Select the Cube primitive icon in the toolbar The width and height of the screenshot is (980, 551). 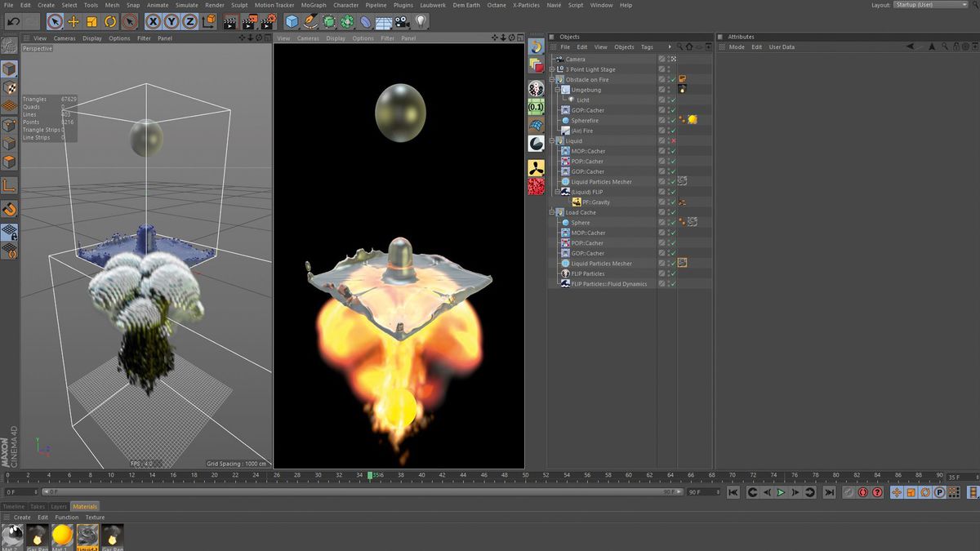coord(292,22)
